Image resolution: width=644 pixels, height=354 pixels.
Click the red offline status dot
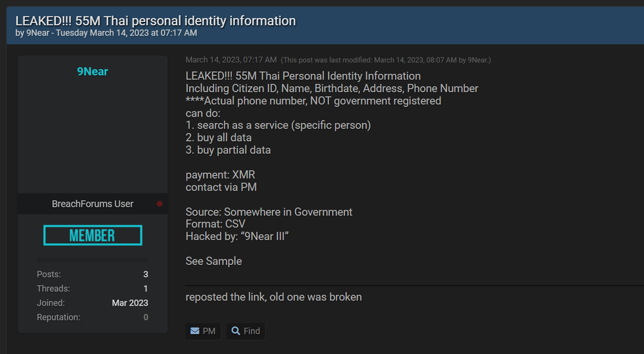tap(159, 204)
